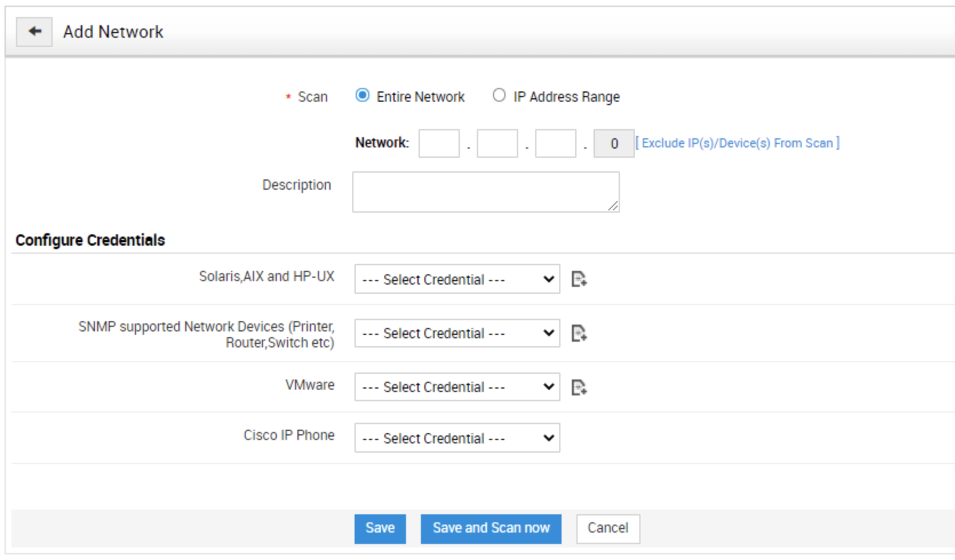Viewport: 955px width, 560px height.
Task: Open the Cisco IP Phone credential dropdown
Action: click(456, 438)
